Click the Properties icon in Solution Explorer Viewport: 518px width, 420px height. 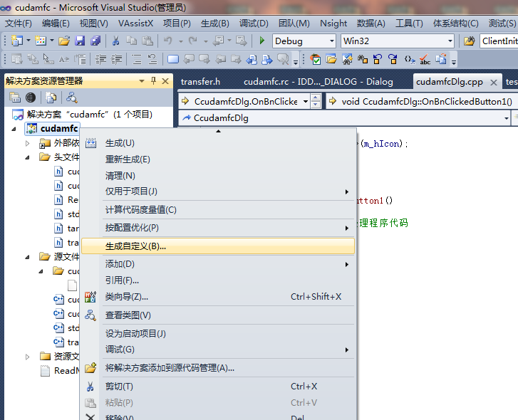pyautogui.click(x=15, y=98)
